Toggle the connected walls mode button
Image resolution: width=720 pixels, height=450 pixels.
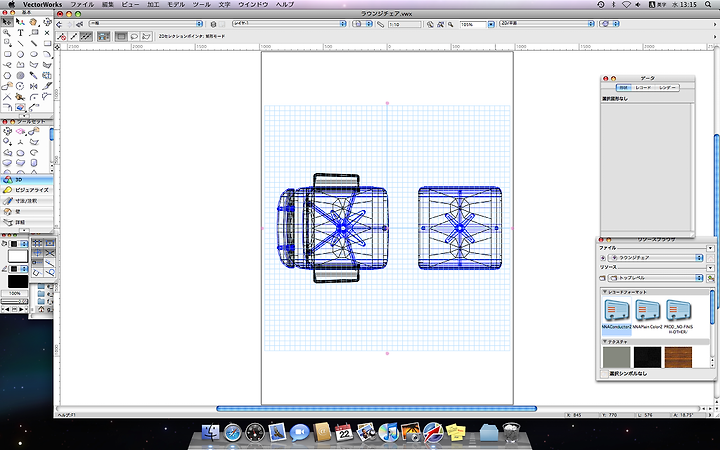click(104, 36)
